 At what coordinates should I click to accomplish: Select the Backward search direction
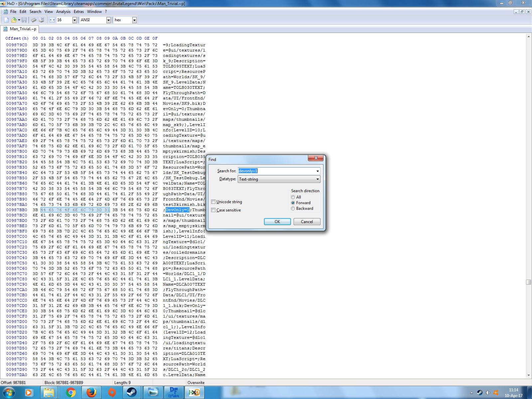point(293,208)
